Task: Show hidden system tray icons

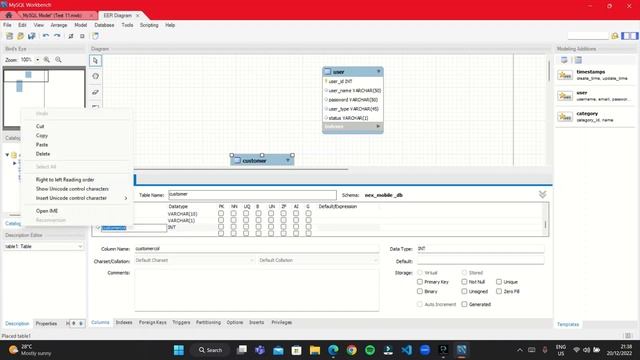Action: (x=520, y=350)
